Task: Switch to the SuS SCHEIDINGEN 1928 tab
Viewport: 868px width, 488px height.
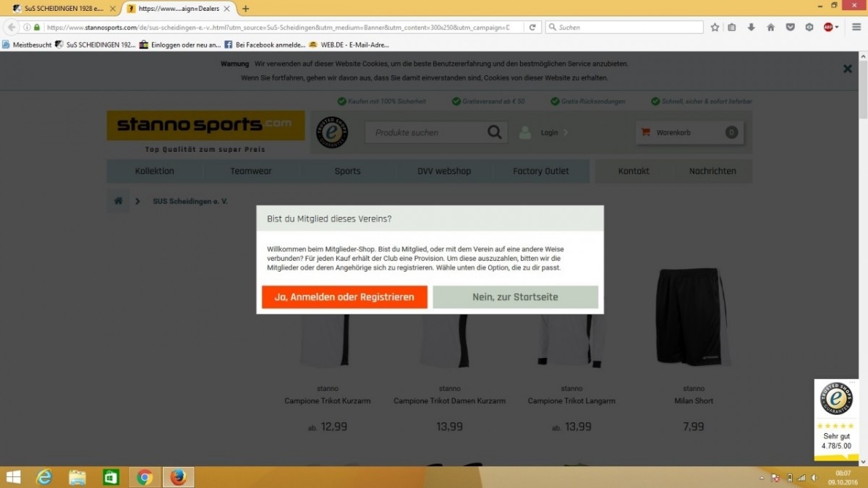Action: (x=63, y=9)
